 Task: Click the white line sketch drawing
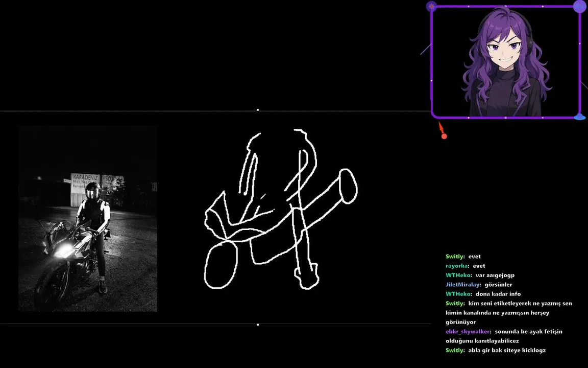pos(281,209)
